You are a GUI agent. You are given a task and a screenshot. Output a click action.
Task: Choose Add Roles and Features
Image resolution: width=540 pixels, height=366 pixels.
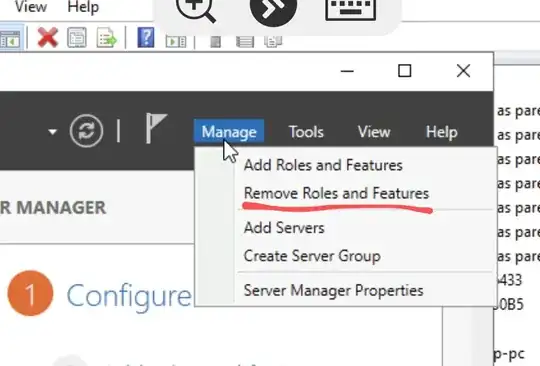[323, 165]
